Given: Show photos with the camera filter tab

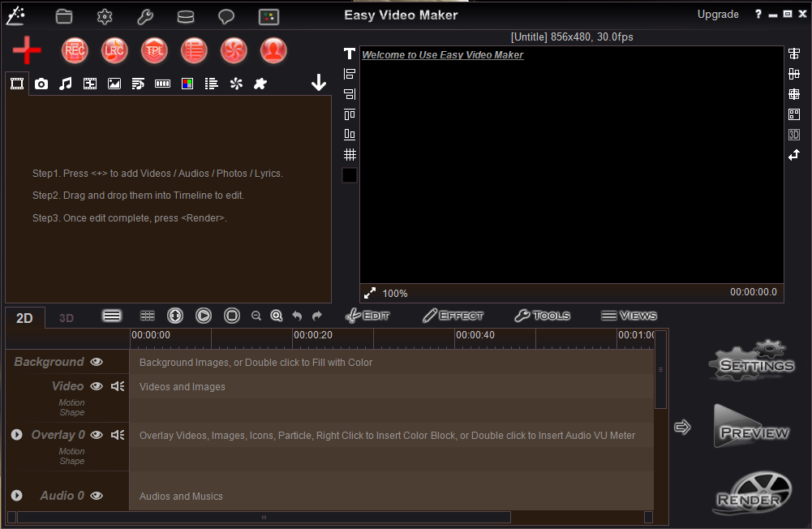Looking at the screenshot, I should click(41, 84).
